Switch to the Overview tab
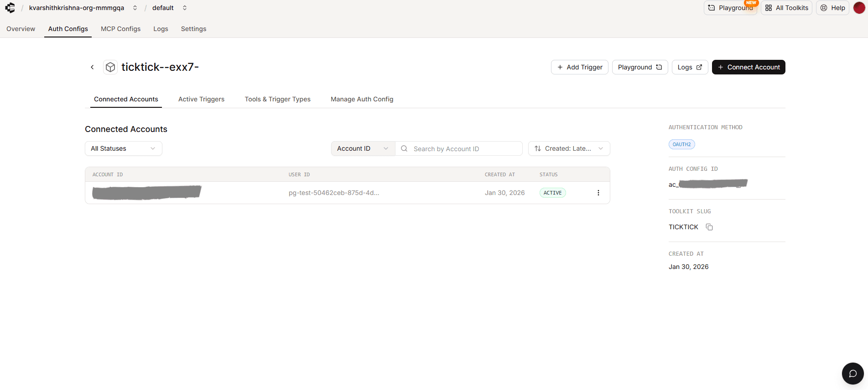Viewport: 868px width, 390px height. tap(21, 29)
